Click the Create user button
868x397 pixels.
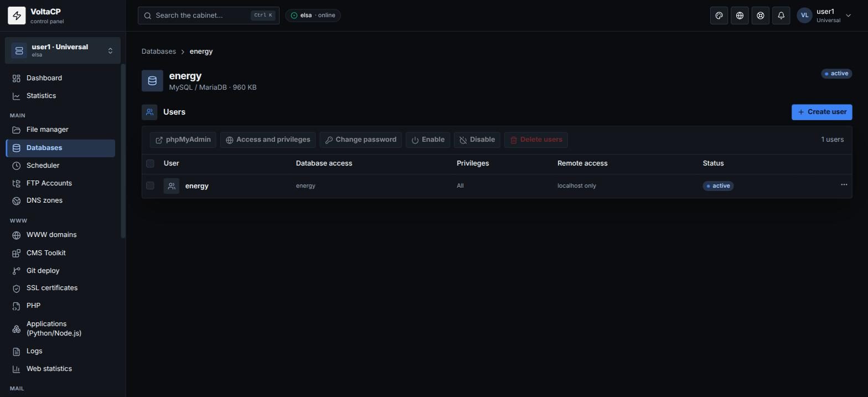822,112
